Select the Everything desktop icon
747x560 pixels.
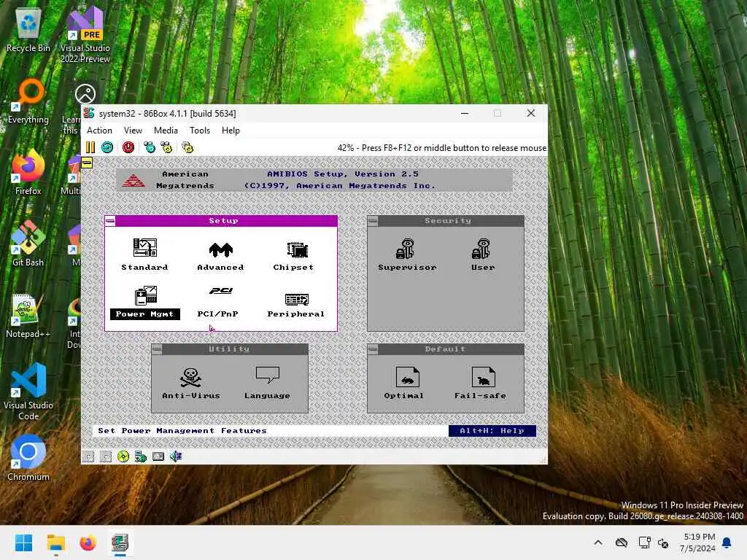(x=28, y=101)
